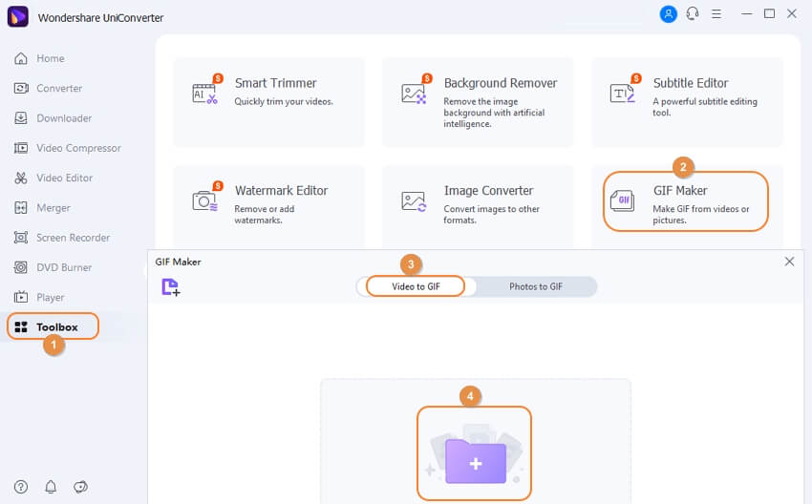The image size is (812, 504).
Task: Open the notifications bell icon
Action: [x=51, y=487]
